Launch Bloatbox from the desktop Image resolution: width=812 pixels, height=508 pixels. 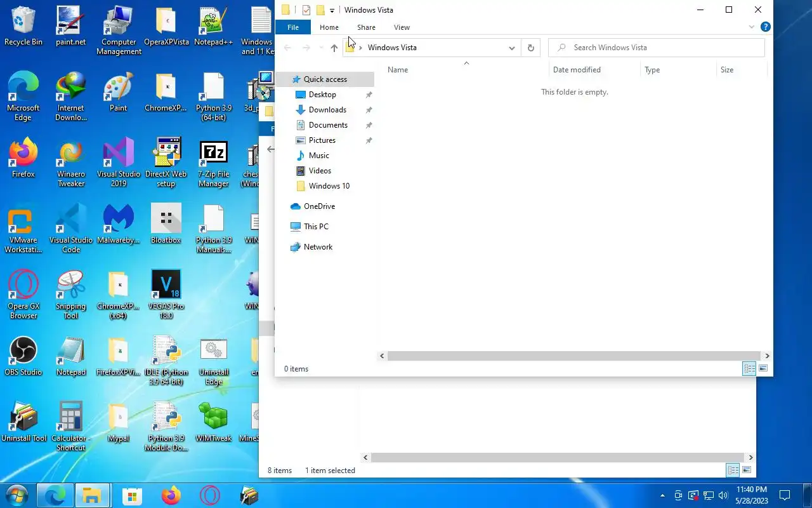(x=166, y=225)
